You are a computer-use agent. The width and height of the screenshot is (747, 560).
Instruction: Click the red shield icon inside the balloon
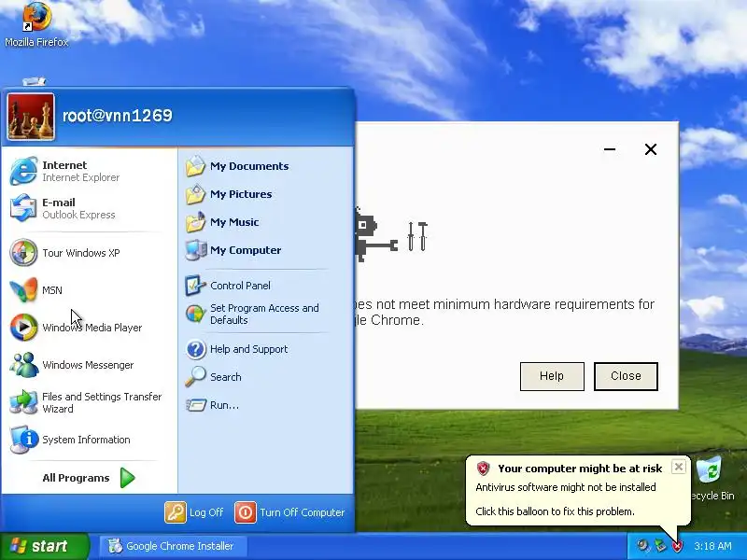click(483, 469)
